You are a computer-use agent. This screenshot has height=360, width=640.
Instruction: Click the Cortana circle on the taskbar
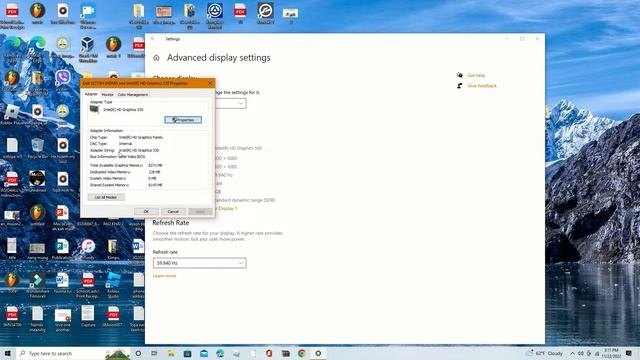[138, 353]
